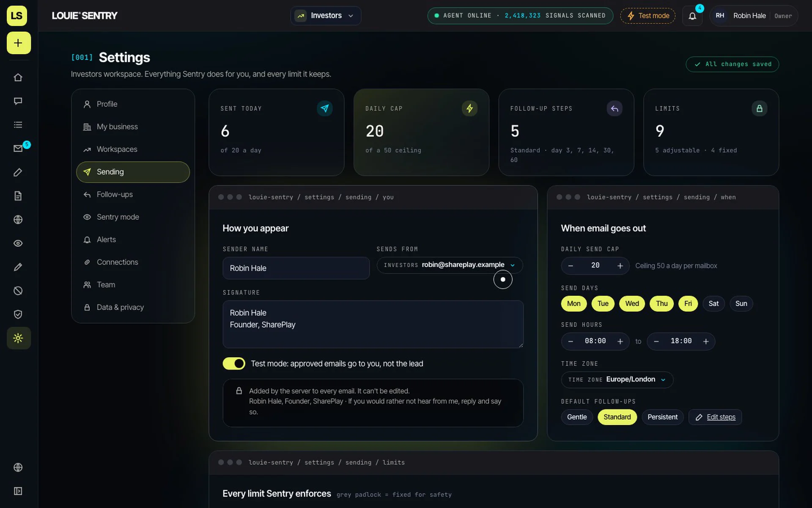Click the panel collapse icon at bottom of rail
Image resolution: width=812 pixels, height=508 pixels.
18,491
